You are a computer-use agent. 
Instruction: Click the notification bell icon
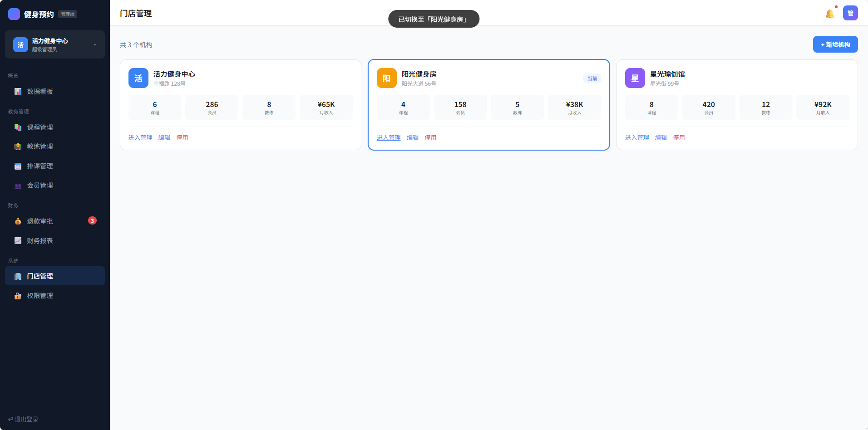tap(830, 14)
